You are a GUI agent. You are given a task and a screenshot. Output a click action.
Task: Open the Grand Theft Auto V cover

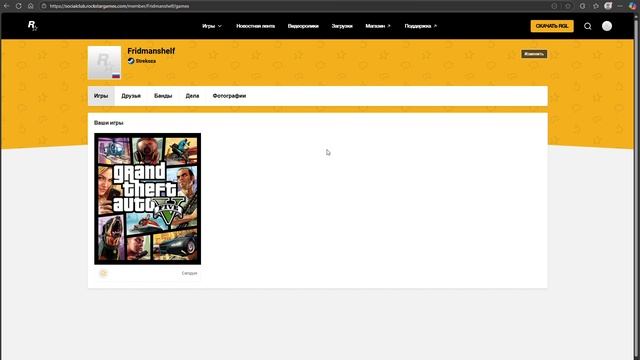point(147,199)
